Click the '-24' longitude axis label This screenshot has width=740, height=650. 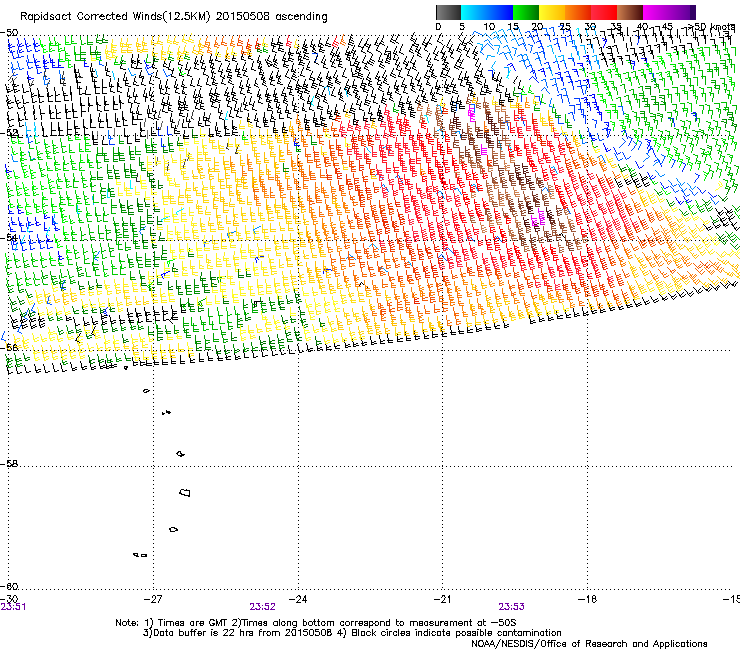coord(298,599)
